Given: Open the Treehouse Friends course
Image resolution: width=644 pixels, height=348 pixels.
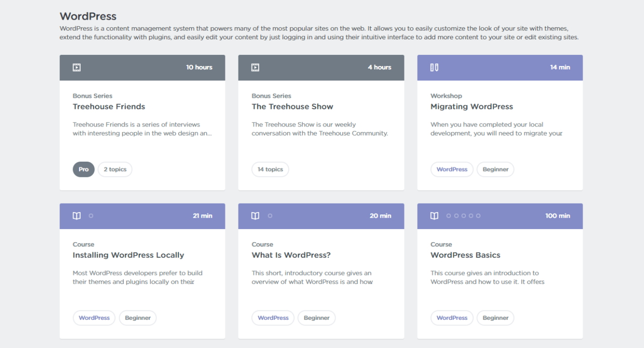Looking at the screenshot, I should 109,106.
